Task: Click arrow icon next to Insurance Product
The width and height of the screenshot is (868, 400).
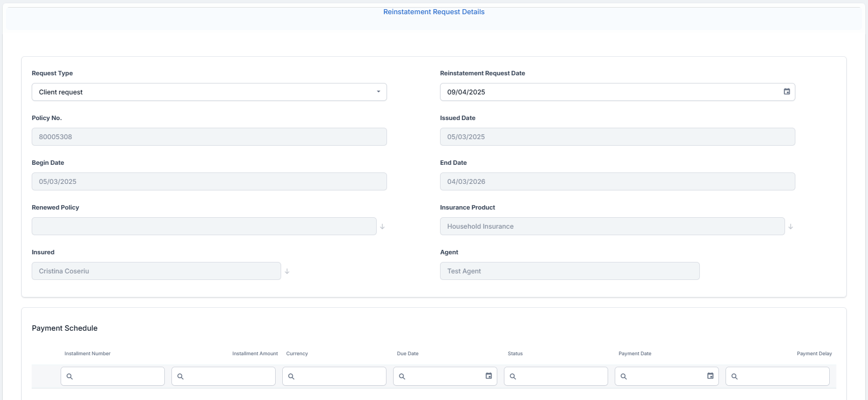Action: click(790, 226)
